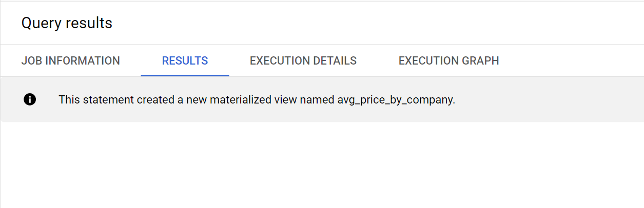Click the word "JOB" in first tab
Viewport: 644px width, 208px height.
[x=32, y=60]
